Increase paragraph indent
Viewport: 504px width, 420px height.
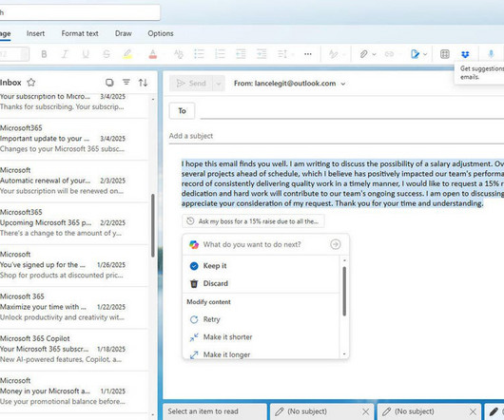coord(262,54)
